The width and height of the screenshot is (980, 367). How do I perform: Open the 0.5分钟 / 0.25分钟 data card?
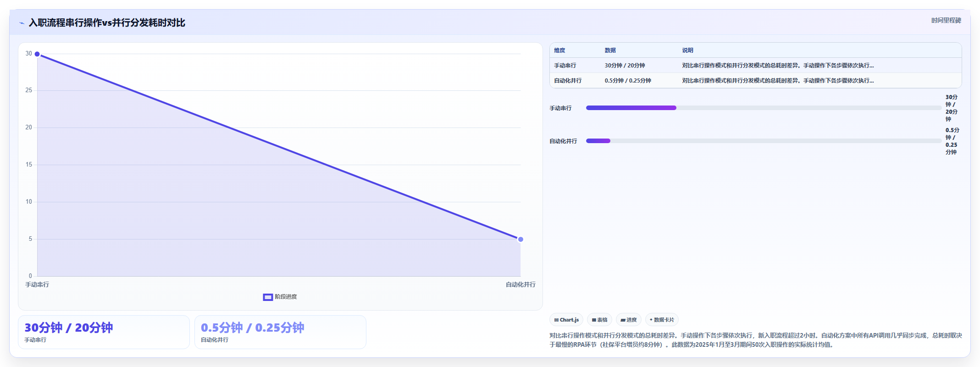coord(280,332)
